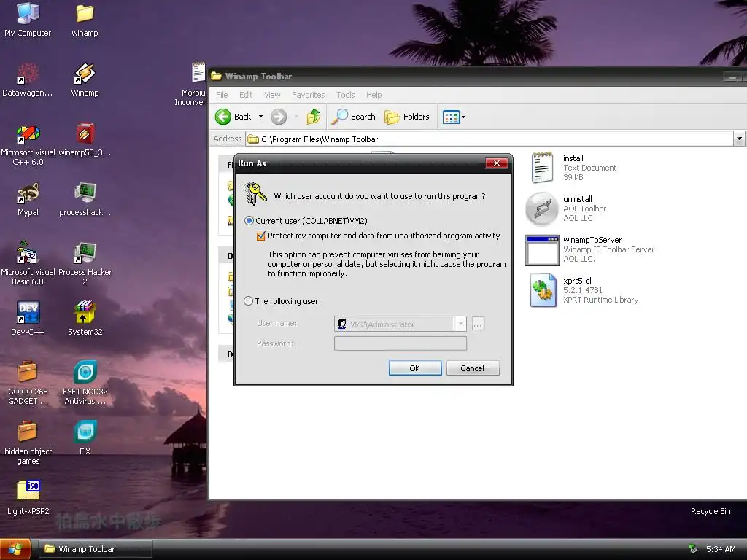The width and height of the screenshot is (747, 560).
Task: Close the Run As dialog
Action: click(x=496, y=163)
